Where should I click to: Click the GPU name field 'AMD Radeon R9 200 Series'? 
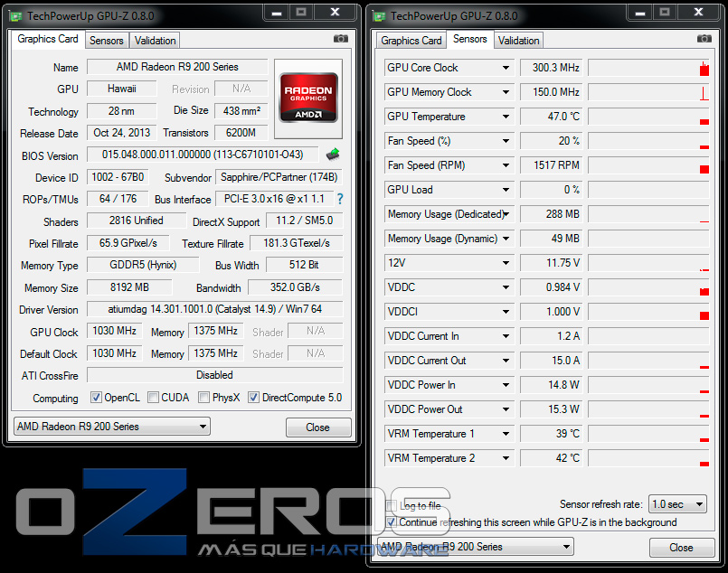177,67
